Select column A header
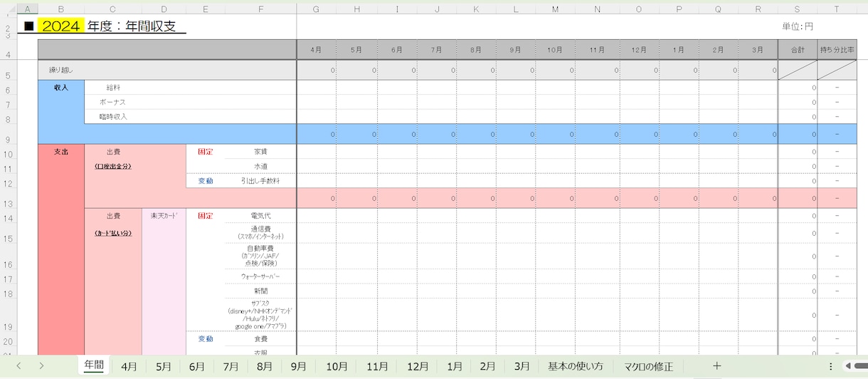Viewport: 868px width, 379px height. pyautogui.click(x=27, y=9)
